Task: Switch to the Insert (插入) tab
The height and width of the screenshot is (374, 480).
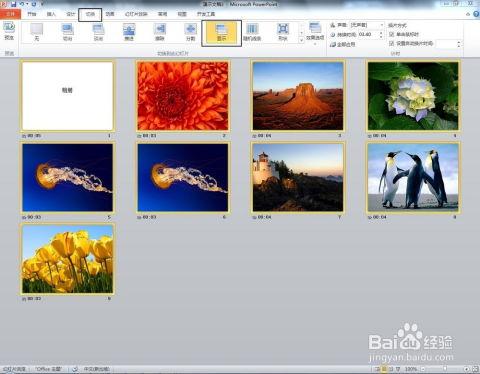Action: click(x=51, y=14)
